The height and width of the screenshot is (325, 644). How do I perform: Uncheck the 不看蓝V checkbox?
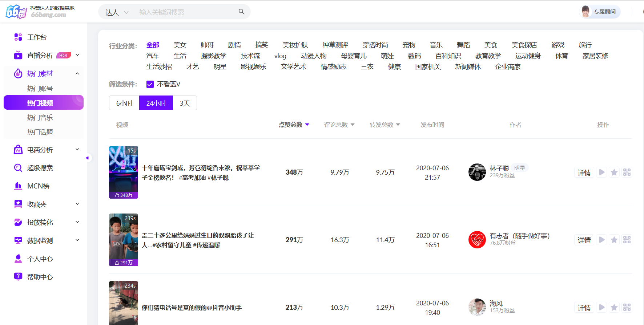pos(150,84)
